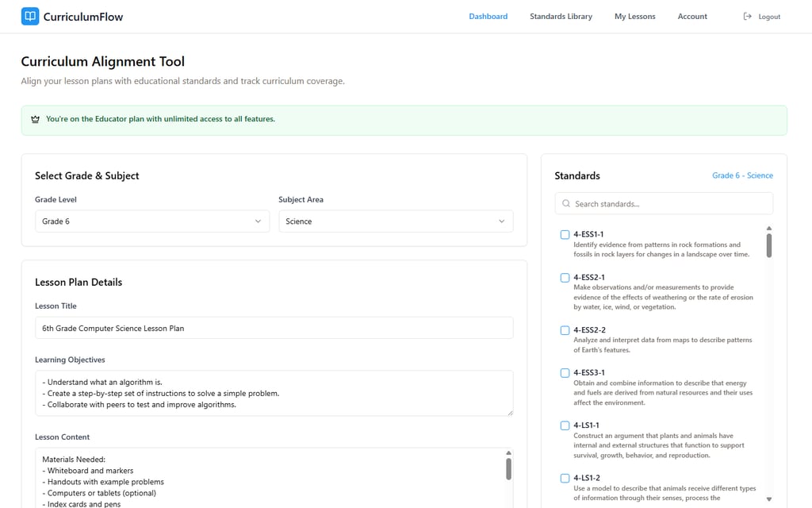Click the 'Identify evidence from patterns' description
Image resolution: width=812 pixels, height=508 pixels.
pyautogui.click(x=661, y=249)
